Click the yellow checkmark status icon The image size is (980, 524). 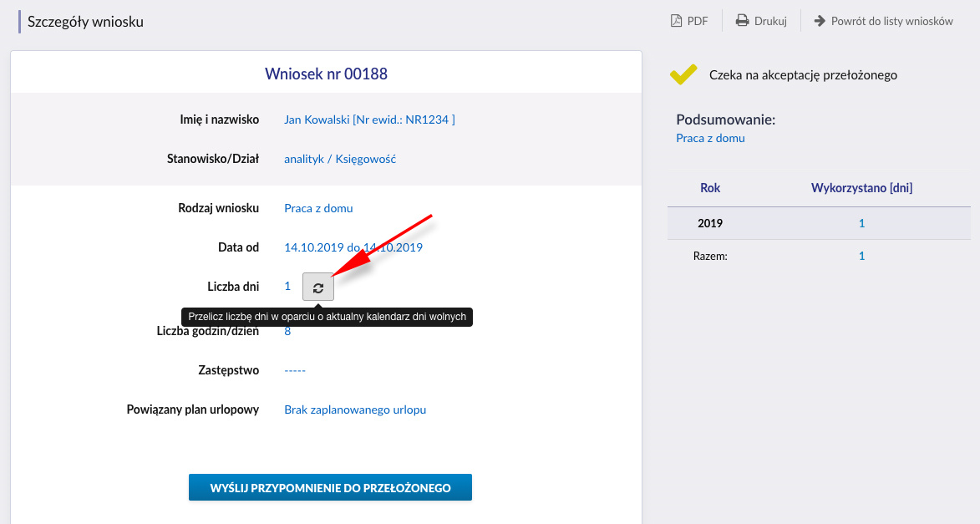coord(683,74)
